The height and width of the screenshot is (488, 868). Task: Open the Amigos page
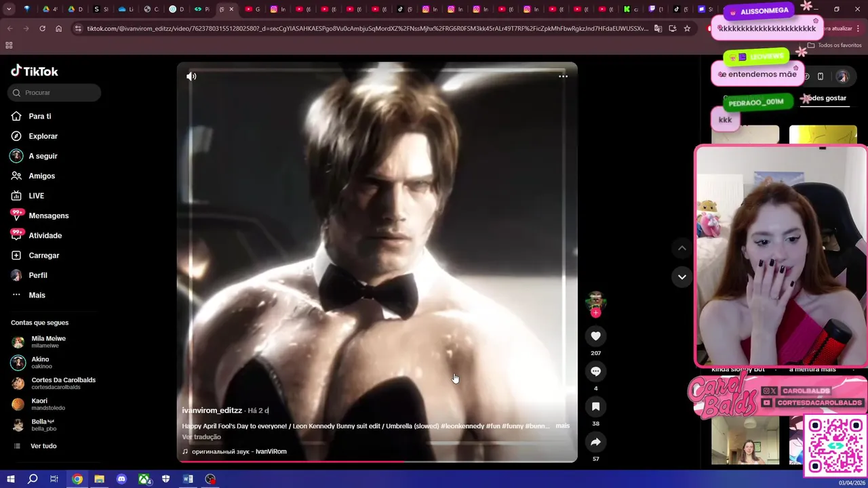pyautogui.click(x=41, y=176)
